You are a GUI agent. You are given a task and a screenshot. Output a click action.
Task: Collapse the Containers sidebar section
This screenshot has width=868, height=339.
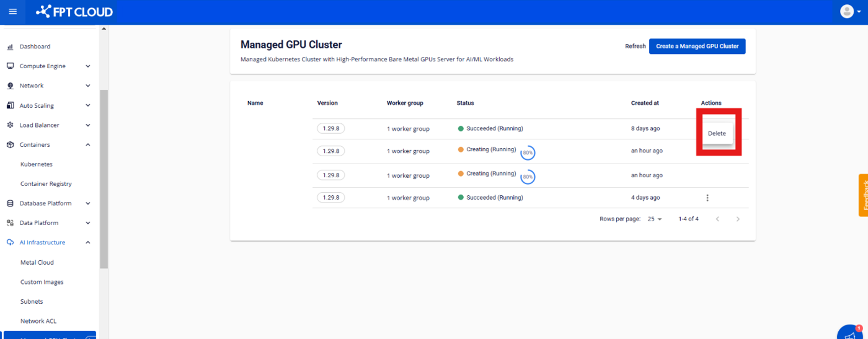pyautogui.click(x=88, y=145)
